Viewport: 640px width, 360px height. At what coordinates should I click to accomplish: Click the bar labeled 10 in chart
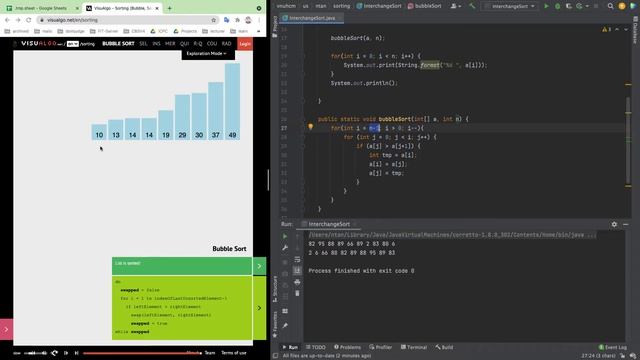99,132
